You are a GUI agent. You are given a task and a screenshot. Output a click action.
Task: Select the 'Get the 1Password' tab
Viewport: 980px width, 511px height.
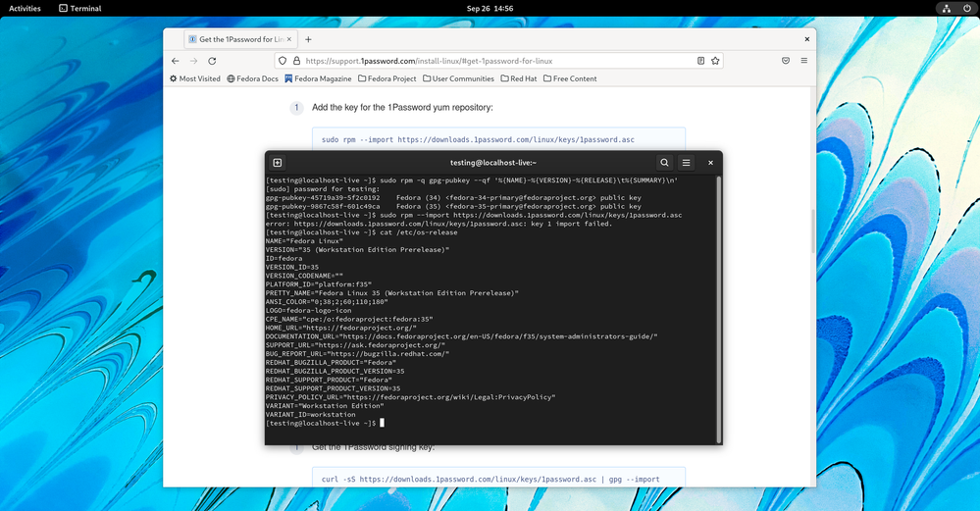(237, 39)
